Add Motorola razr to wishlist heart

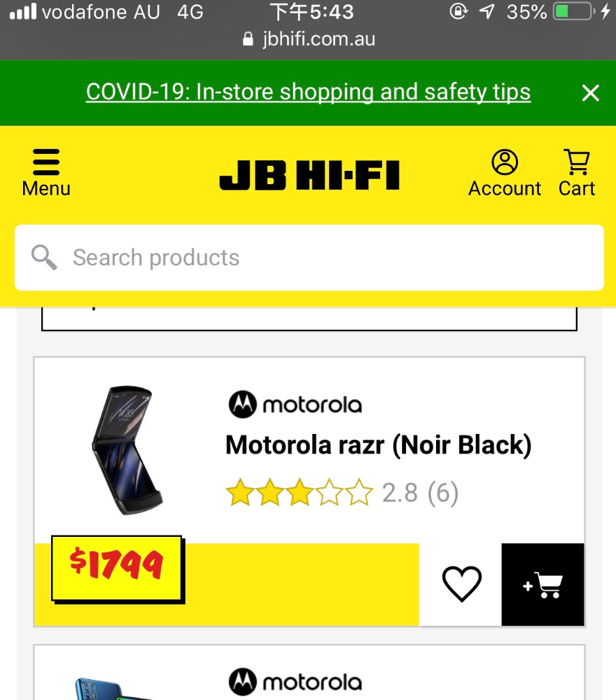pos(461,584)
